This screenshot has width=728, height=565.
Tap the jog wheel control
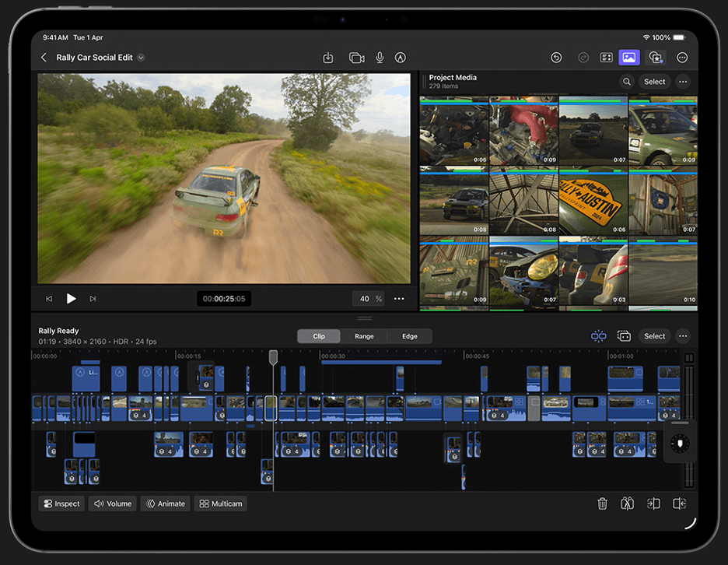point(681,444)
